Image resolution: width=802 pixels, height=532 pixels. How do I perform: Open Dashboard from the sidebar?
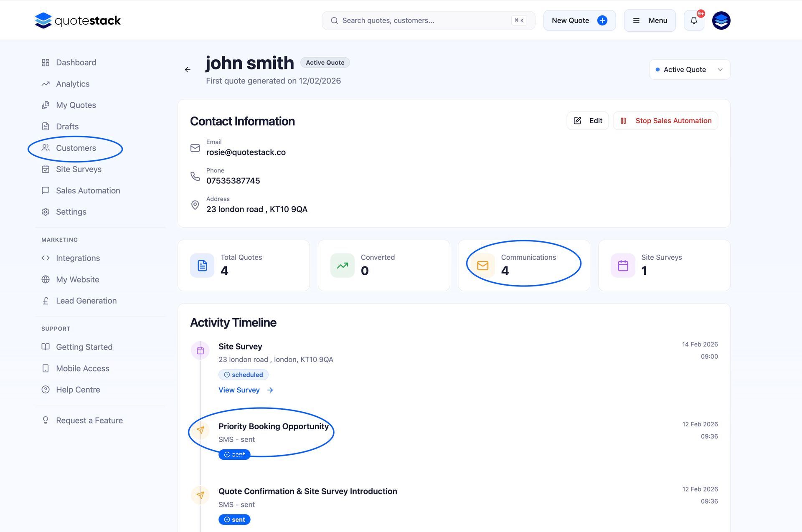coord(76,63)
